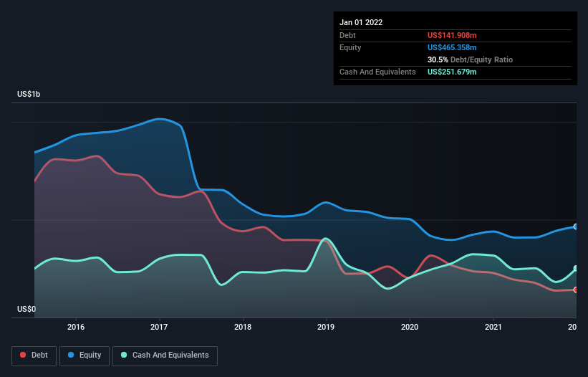This screenshot has width=588, height=377.
Task: Click the US$465.358m equity value
Action: 452,47
